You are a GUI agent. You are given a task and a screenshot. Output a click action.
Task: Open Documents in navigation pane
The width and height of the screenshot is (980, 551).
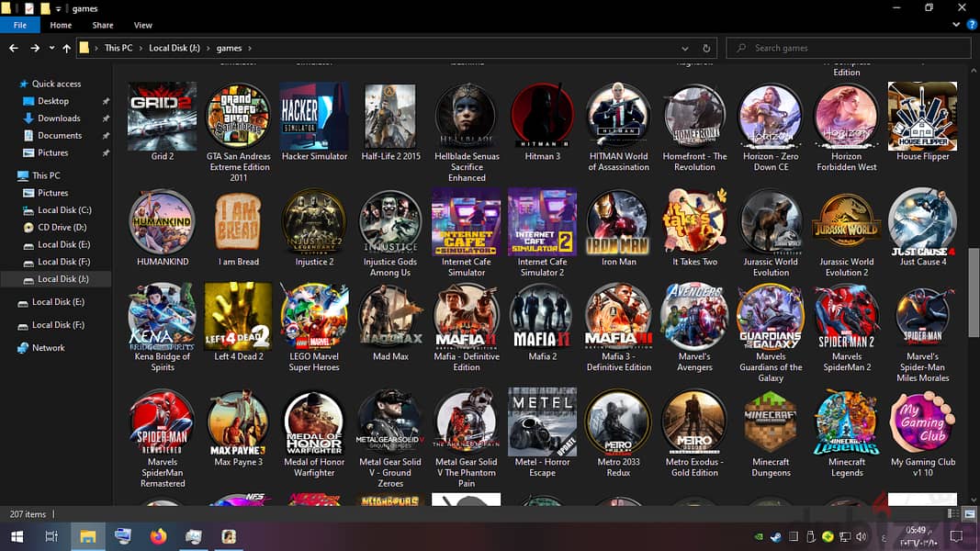tap(60, 136)
